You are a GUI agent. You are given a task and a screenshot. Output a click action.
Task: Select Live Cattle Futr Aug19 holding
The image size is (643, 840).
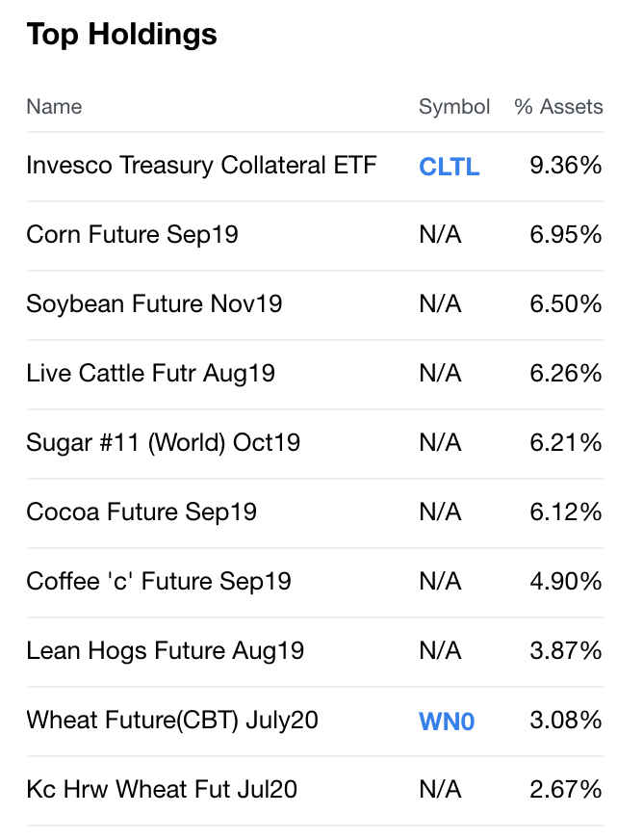click(x=150, y=374)
